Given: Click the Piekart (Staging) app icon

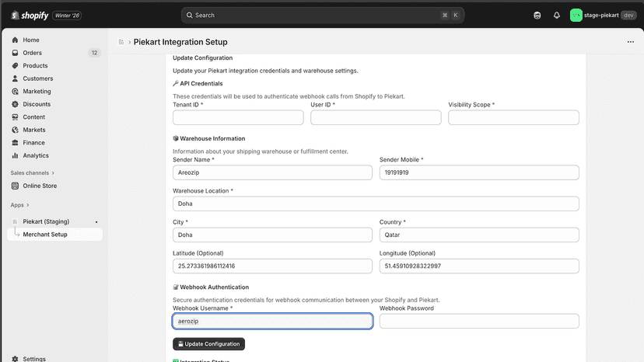Looking at the screenshot, I should [16, 221].
